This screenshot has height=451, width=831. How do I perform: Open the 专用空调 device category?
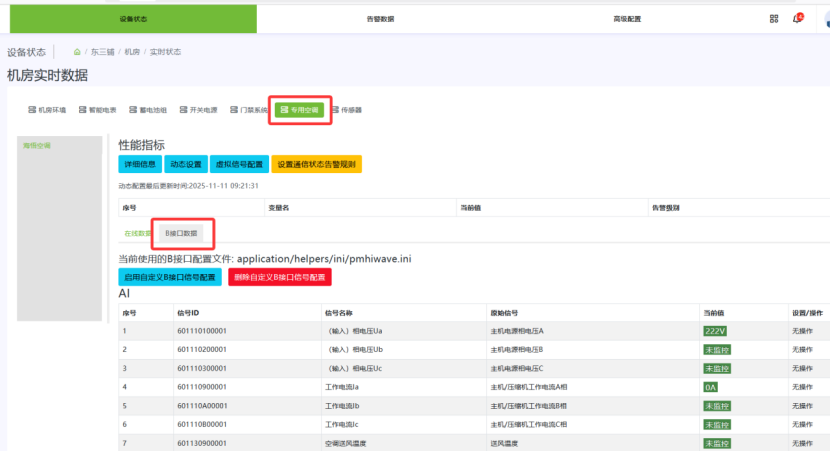tap(300, 110)
